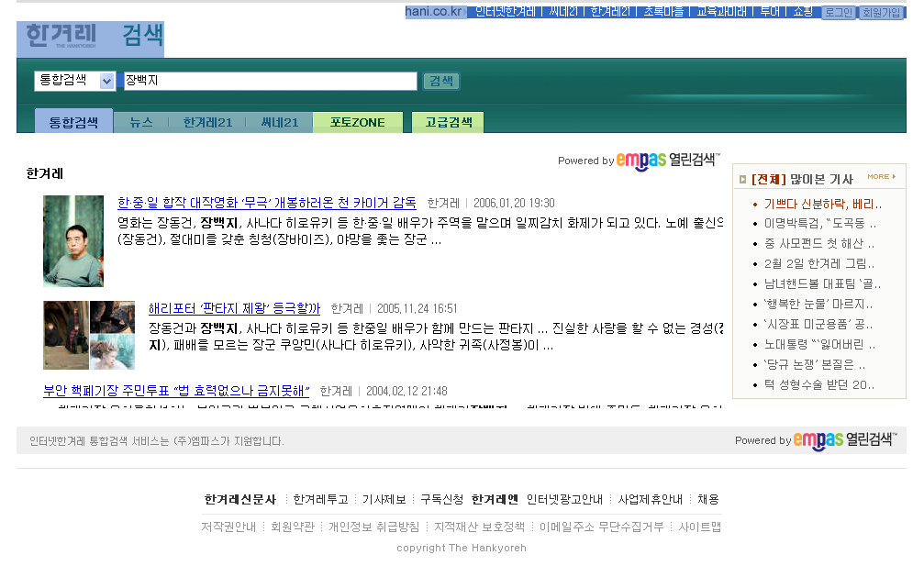924x577 pixels.
Task: Click the search field containing 장백지
Action: click(x=270, y=81)
